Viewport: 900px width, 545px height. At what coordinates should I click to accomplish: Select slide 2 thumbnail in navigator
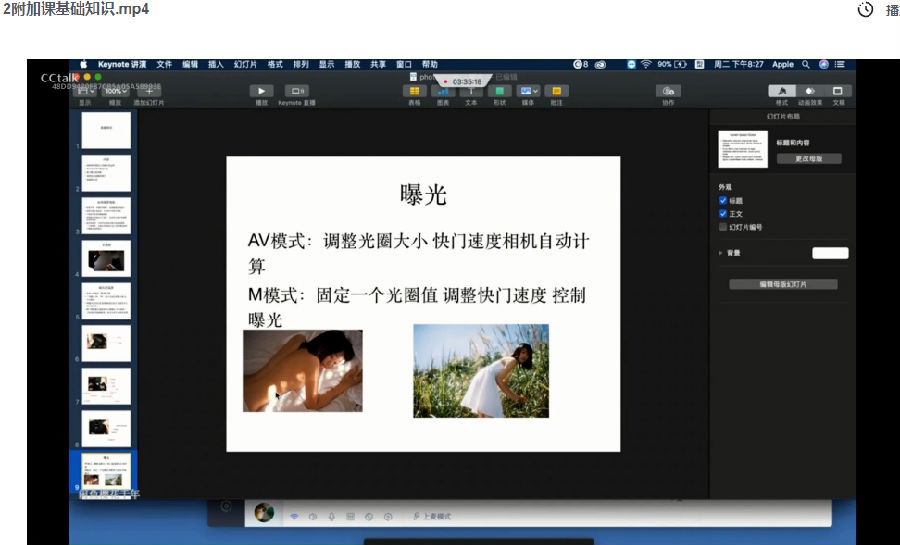[x=106, y=173]
